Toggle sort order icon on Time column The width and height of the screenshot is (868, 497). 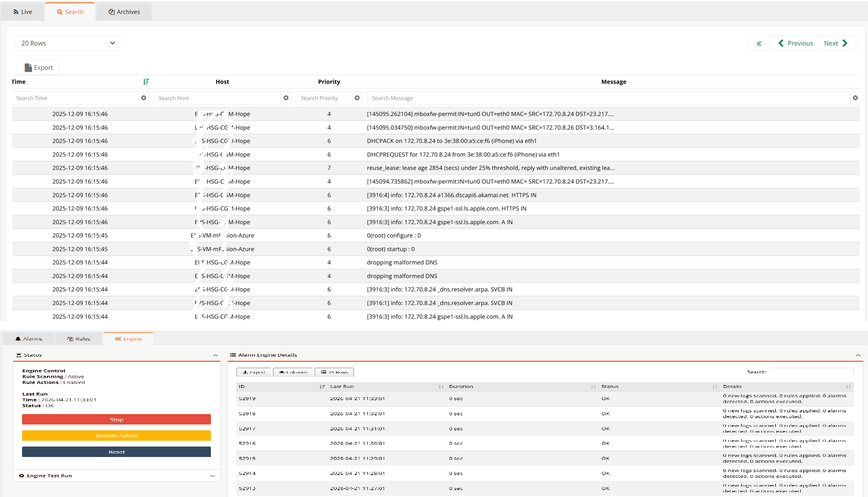point(146,82)
